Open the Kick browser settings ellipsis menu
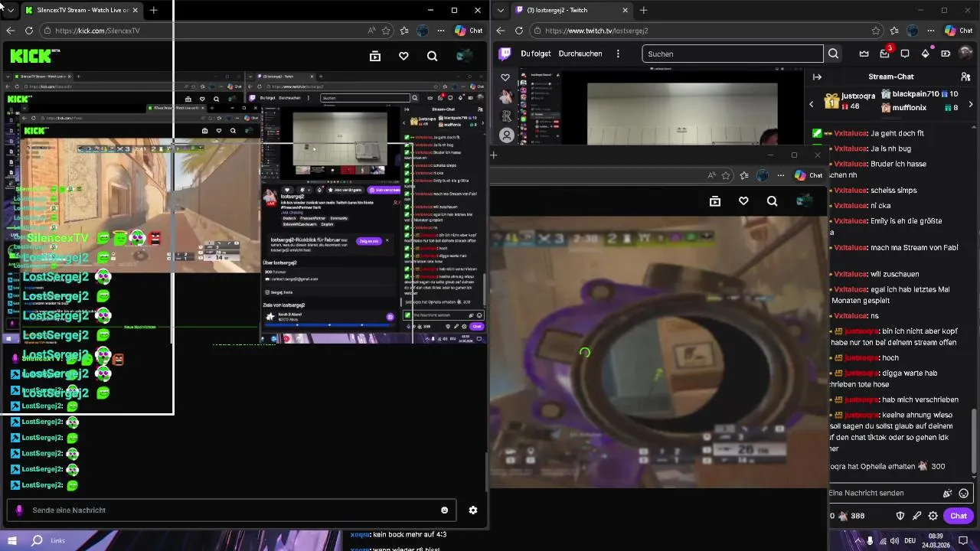 (441, 31)
